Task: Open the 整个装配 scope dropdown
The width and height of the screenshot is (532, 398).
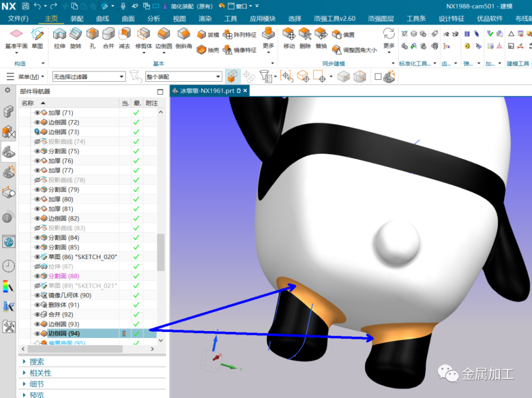Action: 184,77
